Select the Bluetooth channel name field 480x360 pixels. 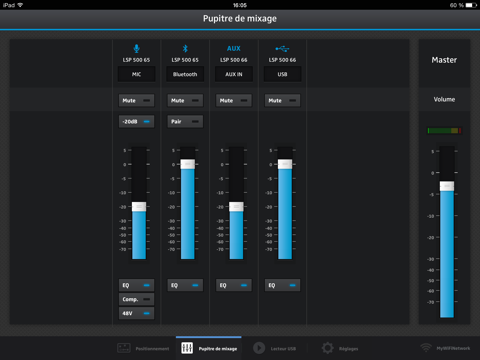[185, 74]
